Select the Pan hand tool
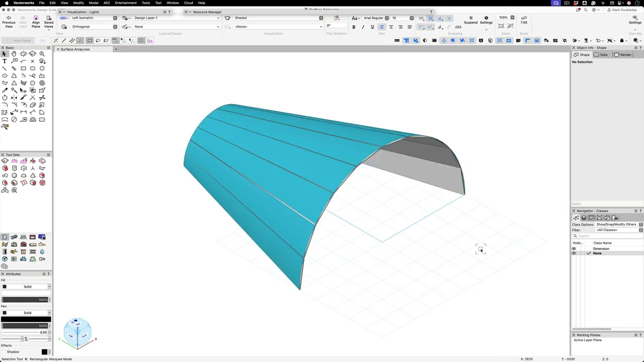This screenshot has height=362, width=644. click(x=14, y=54)
